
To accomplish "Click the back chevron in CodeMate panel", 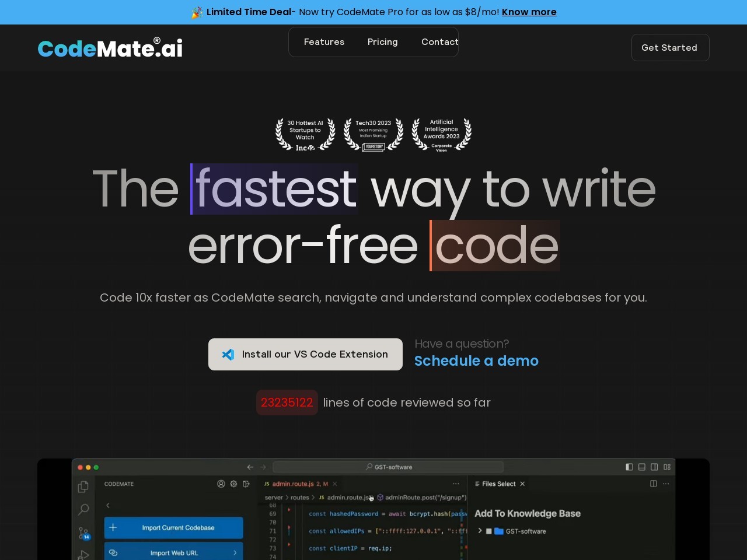I will coord(108,505).
